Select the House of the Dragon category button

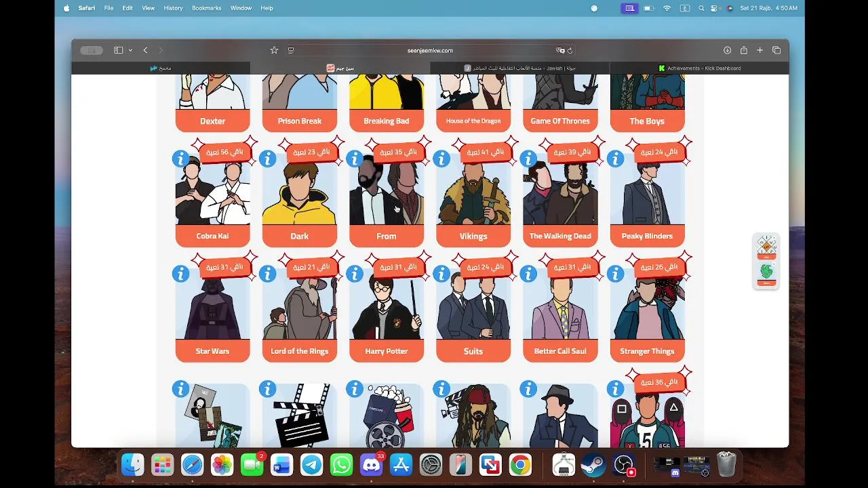pyautogui.click(x=473, y=121)
